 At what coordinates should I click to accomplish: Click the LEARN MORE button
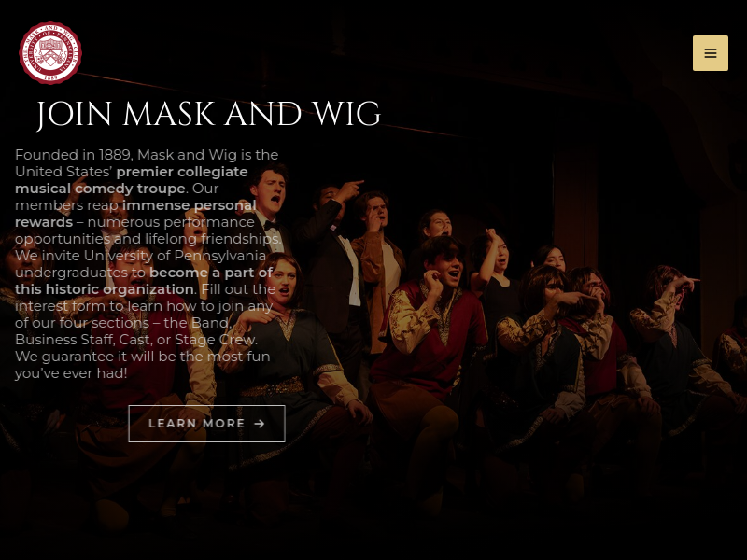click(206, 424)
